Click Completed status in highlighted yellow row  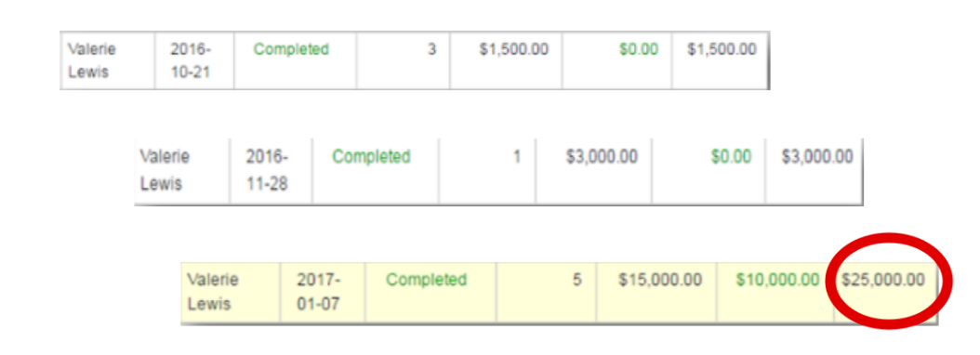click(x=426, y=280)
